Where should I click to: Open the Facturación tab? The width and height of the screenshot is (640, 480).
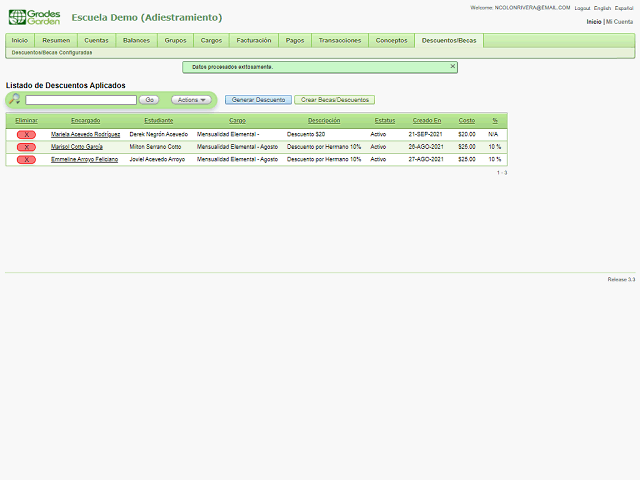click(x=253, y=40)
